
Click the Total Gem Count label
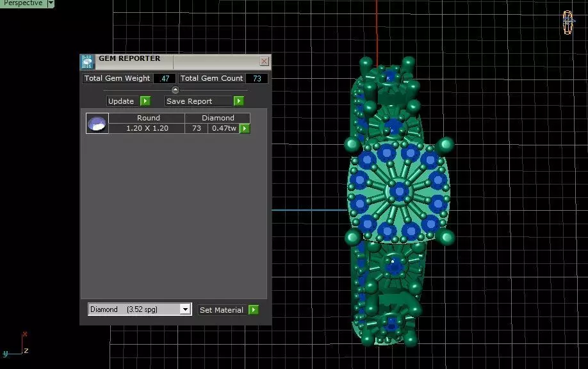pyautogui.click(x=212, y=78)
